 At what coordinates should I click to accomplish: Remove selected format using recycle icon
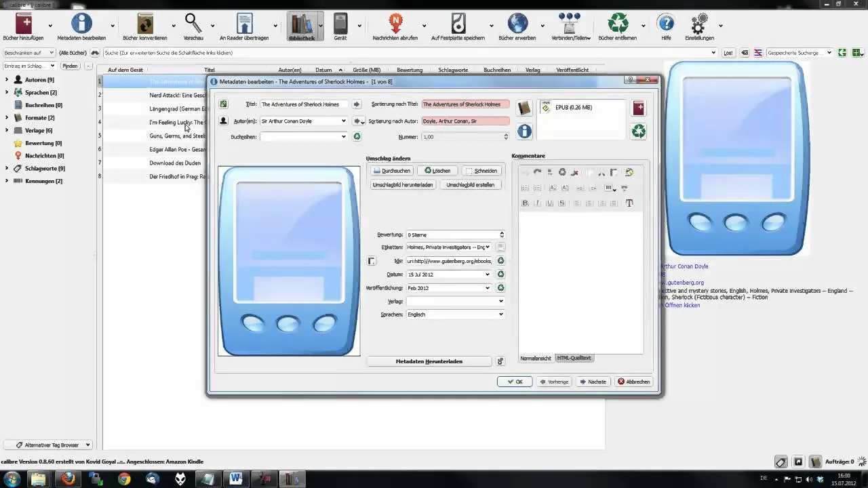(639, 131)
